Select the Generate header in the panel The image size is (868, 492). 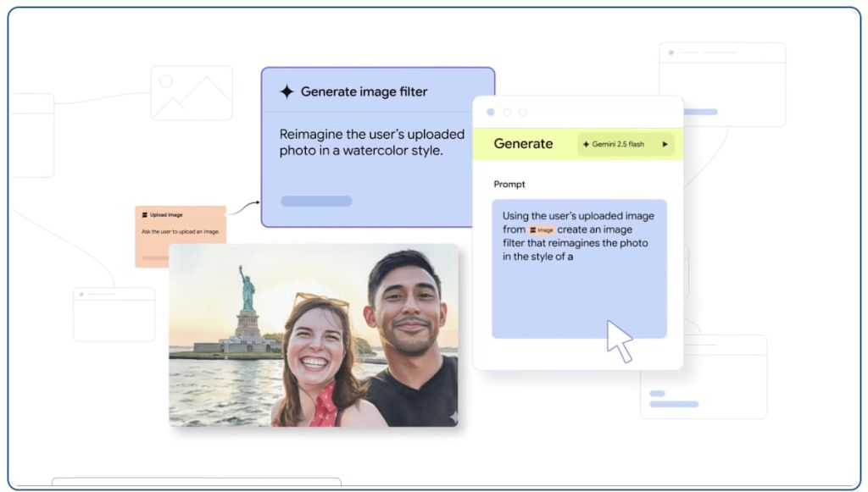(523, 144)
